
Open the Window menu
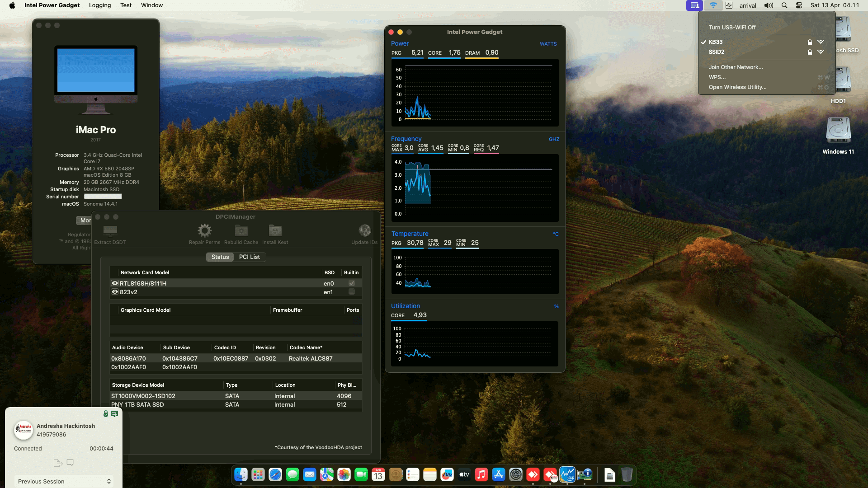152,5
